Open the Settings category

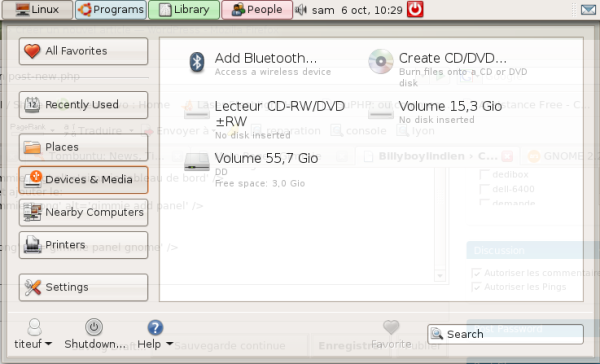click(x=83, y=287)
